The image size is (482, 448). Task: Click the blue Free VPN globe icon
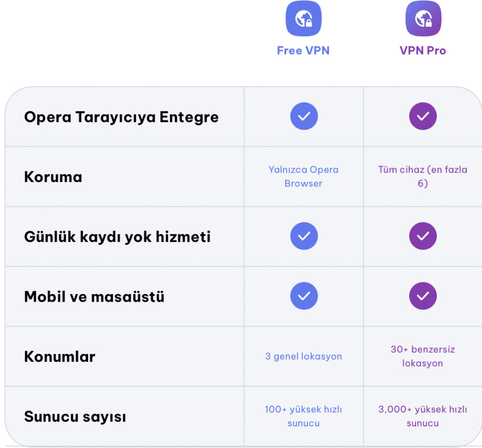tap(304, 19)
